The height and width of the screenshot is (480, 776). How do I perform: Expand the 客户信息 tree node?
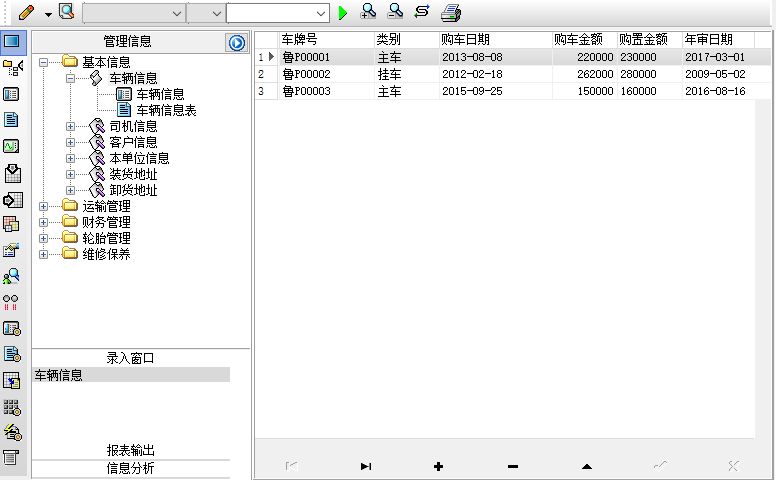tap(70, 143)
